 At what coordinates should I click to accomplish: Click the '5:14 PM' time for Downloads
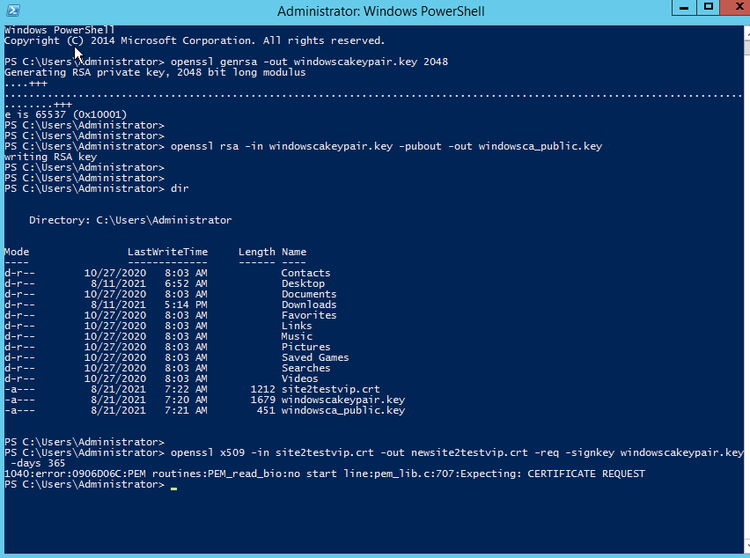[186, 305]
